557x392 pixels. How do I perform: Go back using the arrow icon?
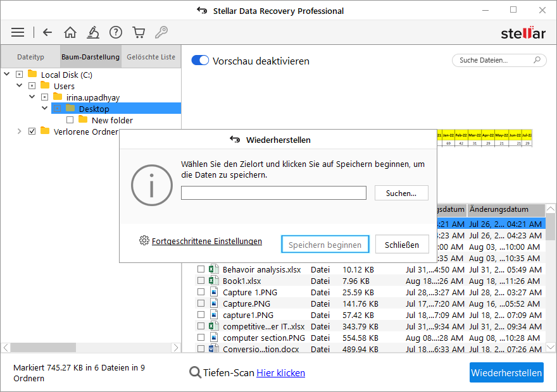coord(47,33)
